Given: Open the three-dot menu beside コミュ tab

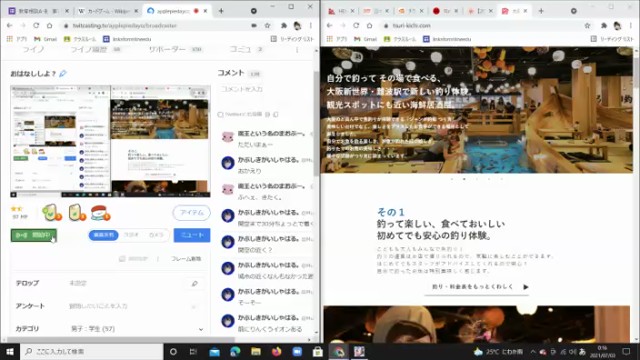Looking at the screenshot, I should point(297,50).
